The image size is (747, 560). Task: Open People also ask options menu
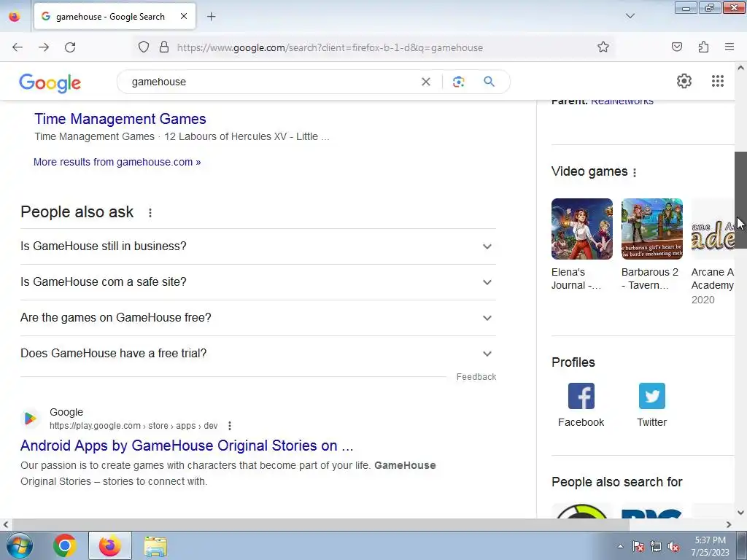pyautogui.click(x=150, y=213)
